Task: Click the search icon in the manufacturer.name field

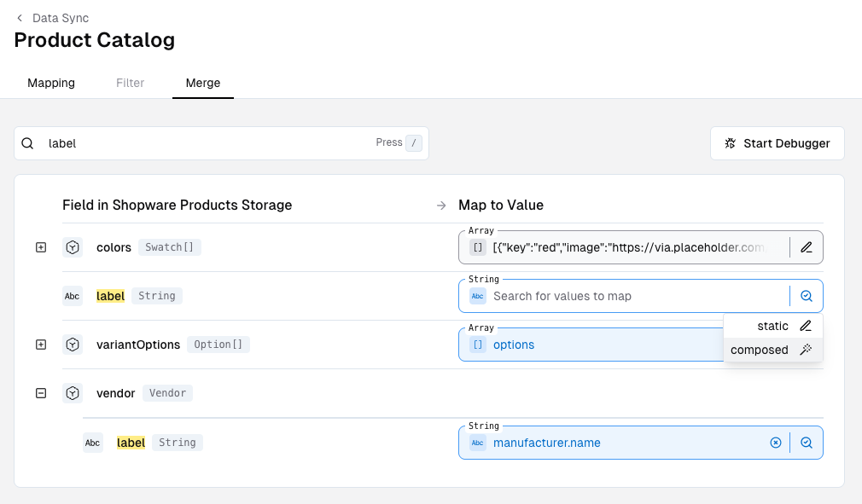Action: 807,443
